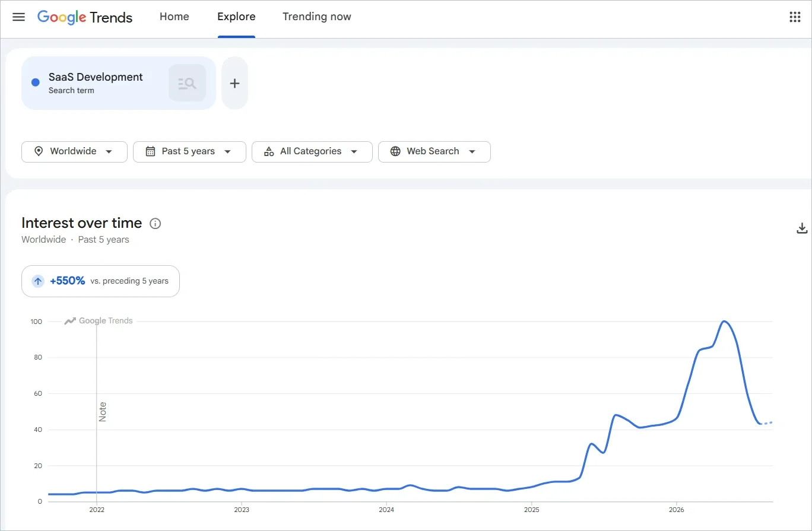Open the Google apps grid
This screenshot has height=531, width=812.
tap(795, 17)
